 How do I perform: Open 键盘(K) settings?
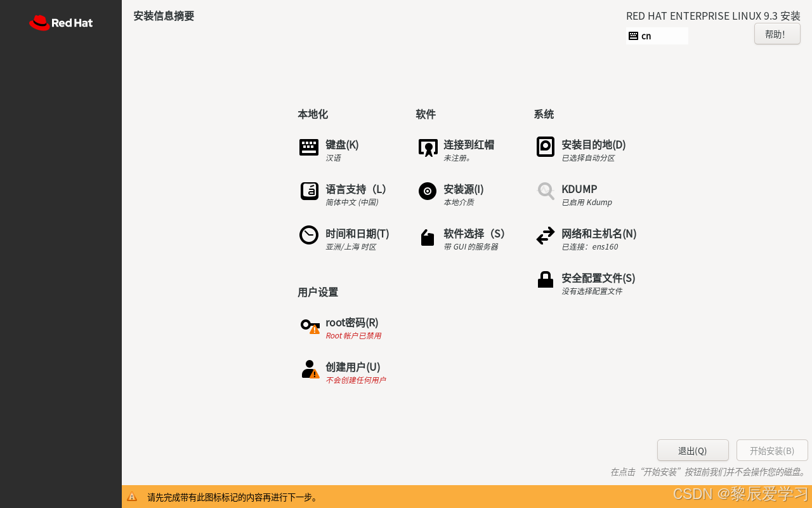click(342, 145)
